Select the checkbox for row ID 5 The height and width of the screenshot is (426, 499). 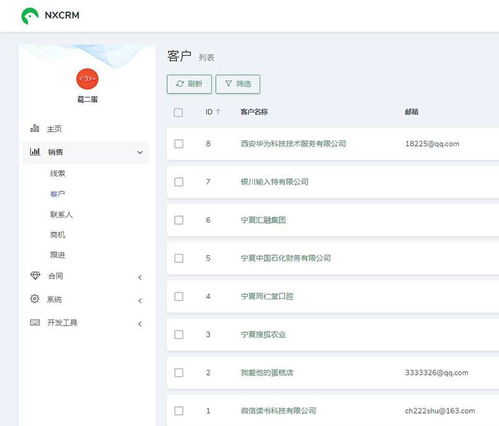pos(179,258)
